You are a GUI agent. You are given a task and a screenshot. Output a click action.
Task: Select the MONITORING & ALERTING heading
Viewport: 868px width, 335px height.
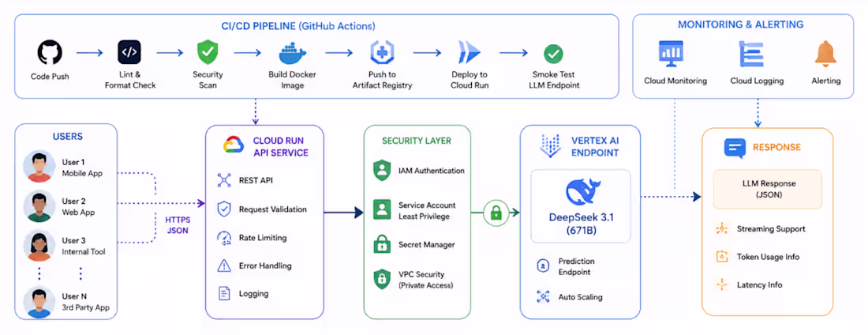coord(741,24)
